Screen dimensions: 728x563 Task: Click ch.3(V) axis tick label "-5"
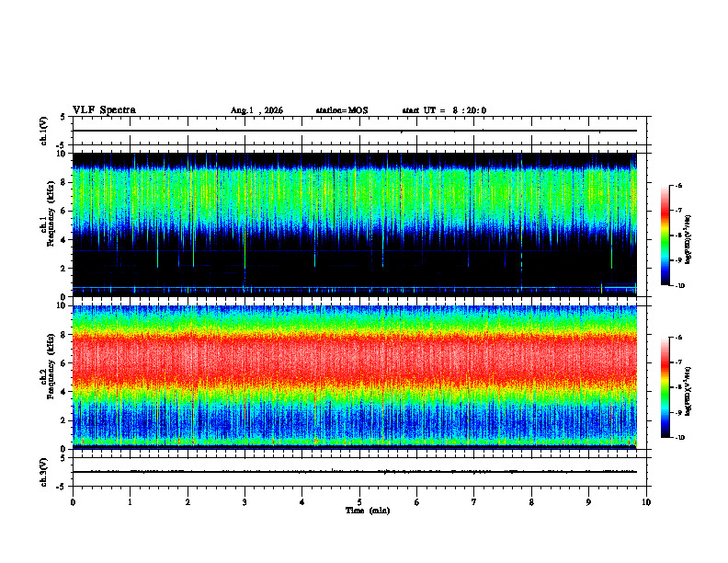62,487
